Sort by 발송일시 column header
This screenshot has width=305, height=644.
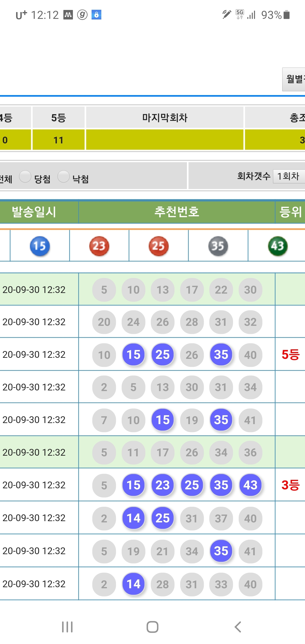coord(34,212)
